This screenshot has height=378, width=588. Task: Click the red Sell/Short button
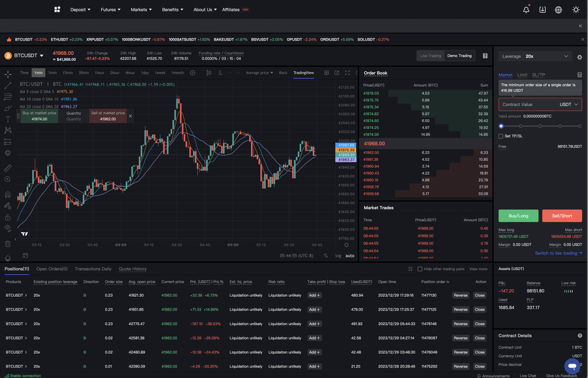(x=561, y=215)
